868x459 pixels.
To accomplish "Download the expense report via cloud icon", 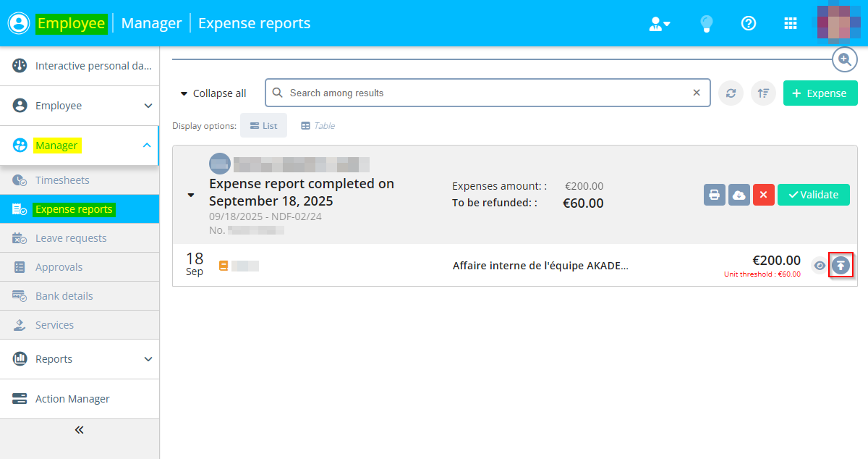I will [739, 195].
